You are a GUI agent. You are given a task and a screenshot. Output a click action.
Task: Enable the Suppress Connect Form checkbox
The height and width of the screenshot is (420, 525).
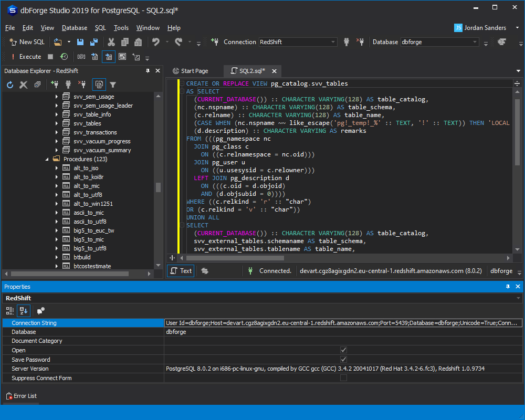click(343, 378)
